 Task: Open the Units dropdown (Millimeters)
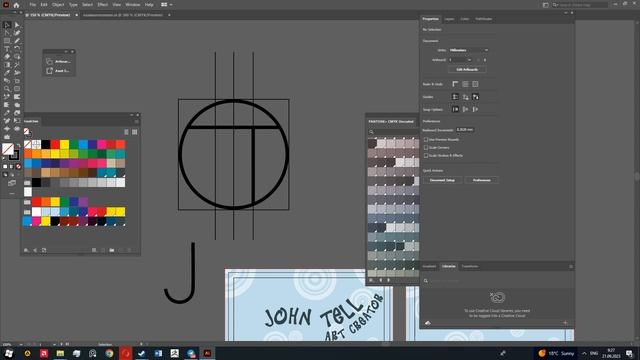click(468, 50)
